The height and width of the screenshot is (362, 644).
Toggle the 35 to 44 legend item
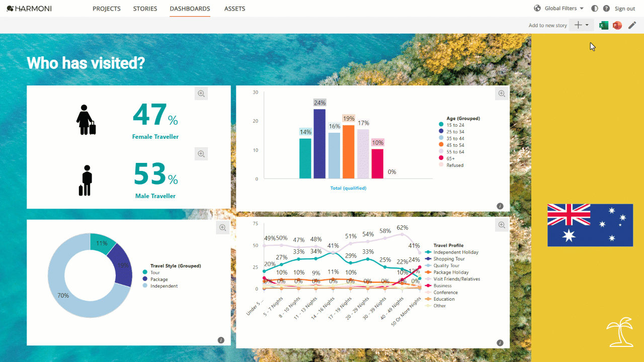tap(452, 138)
